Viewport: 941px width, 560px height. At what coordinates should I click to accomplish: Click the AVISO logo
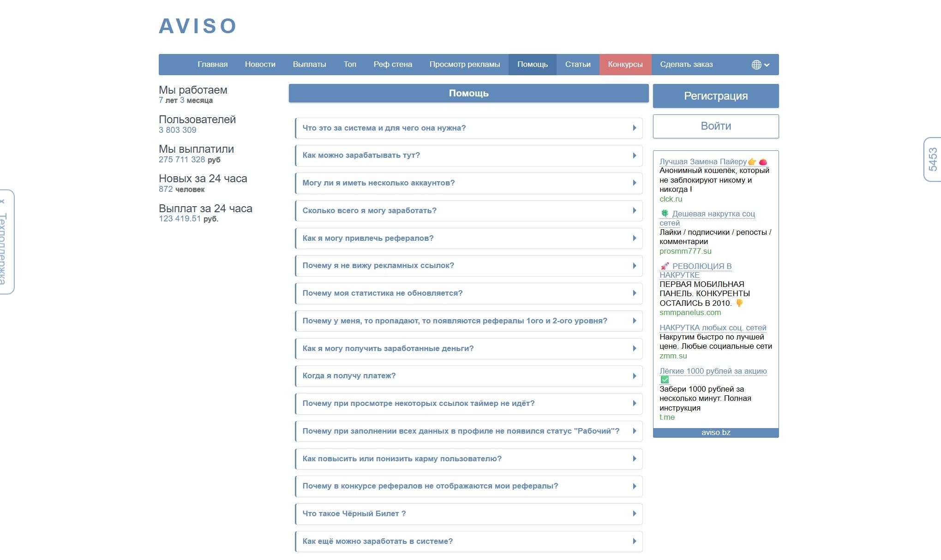pos(198,26)
